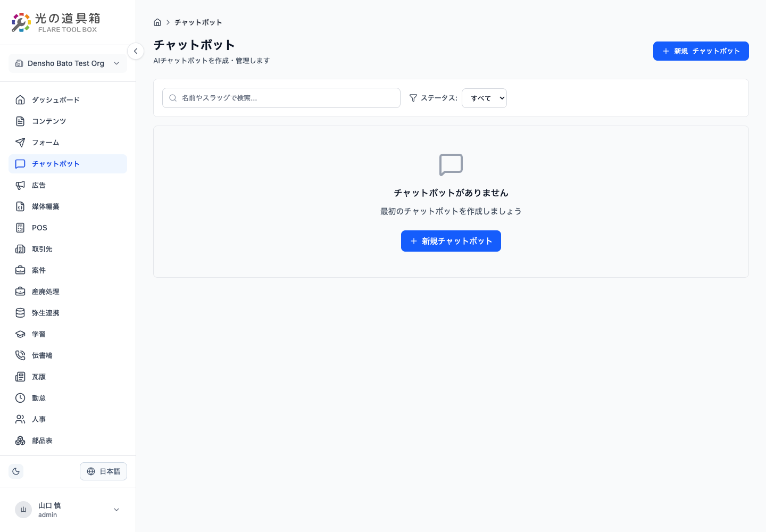766x532 pixels.
Task: Click the ステータス: label
Action: pyautogui.click(x=439, y=98)
